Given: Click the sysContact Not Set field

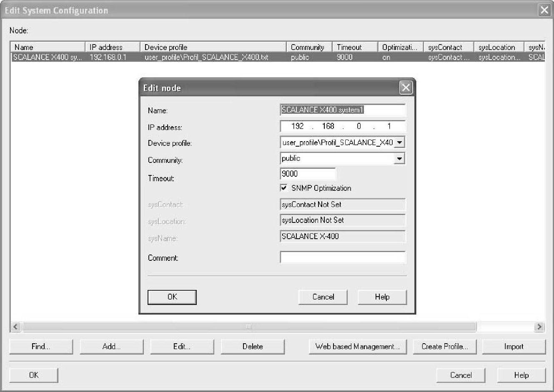Looking at the screenshot, I should [343, 205].
